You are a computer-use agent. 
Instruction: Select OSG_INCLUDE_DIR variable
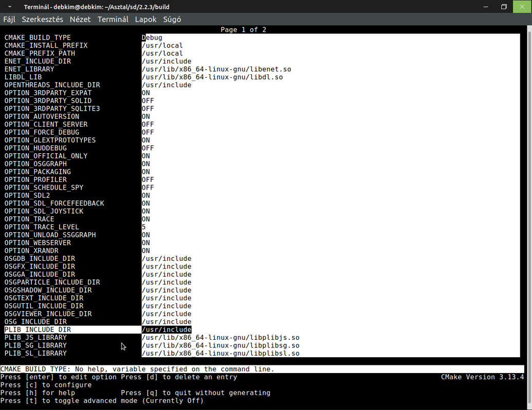pyautogui.click(x=35, y=321)
